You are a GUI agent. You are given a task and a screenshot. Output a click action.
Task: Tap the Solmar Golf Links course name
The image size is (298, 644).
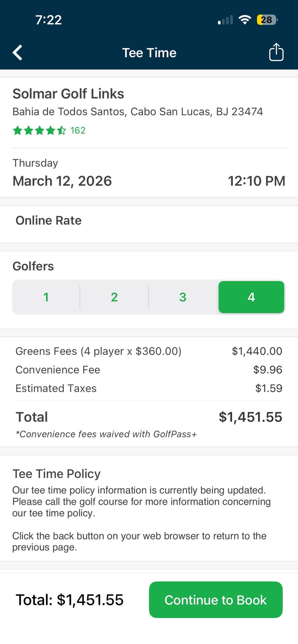tap(68, 94)
